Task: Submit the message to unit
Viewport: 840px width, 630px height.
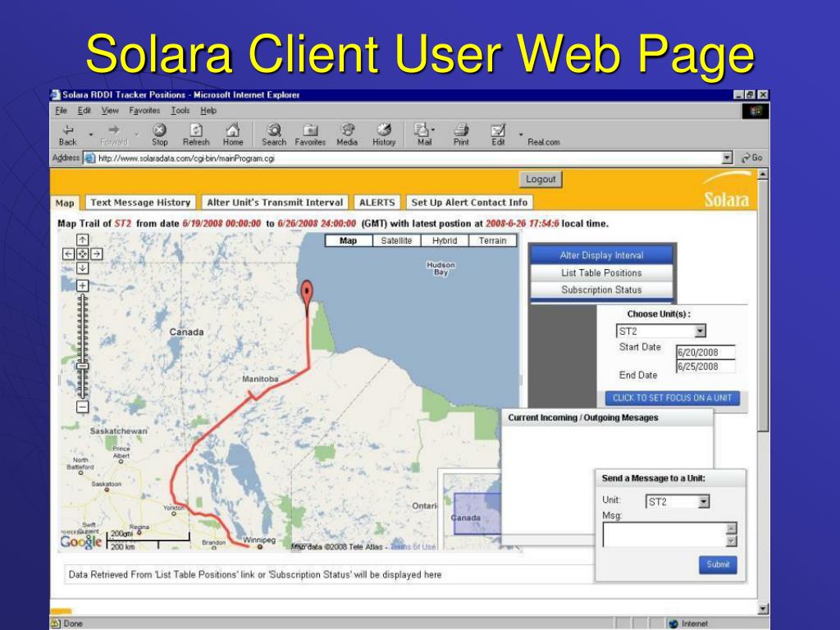Action: pos(718,564)
